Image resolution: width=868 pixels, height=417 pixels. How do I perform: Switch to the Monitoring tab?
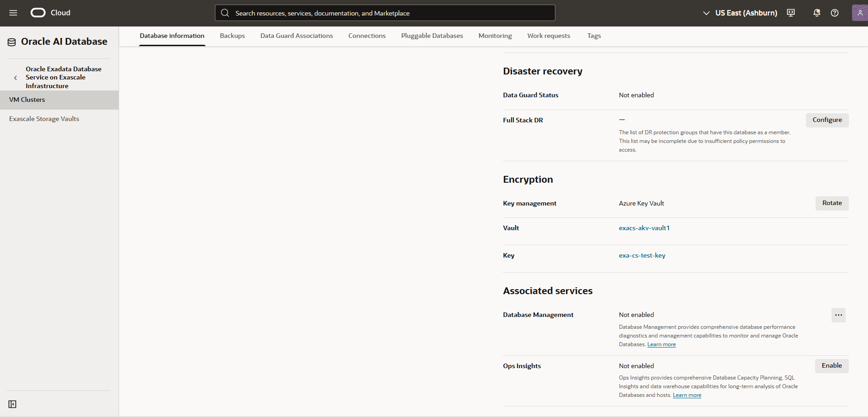(495, 36)
